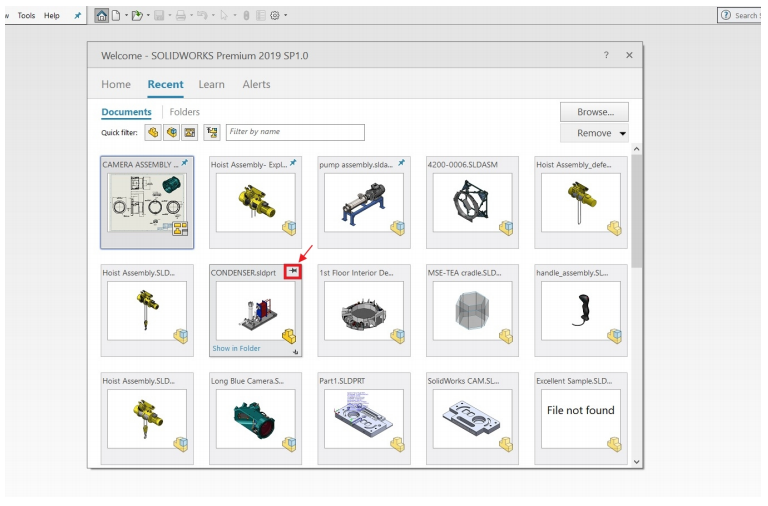Click the File Properties list icon
The image size is (768, 506).
(x=261, y=16)
